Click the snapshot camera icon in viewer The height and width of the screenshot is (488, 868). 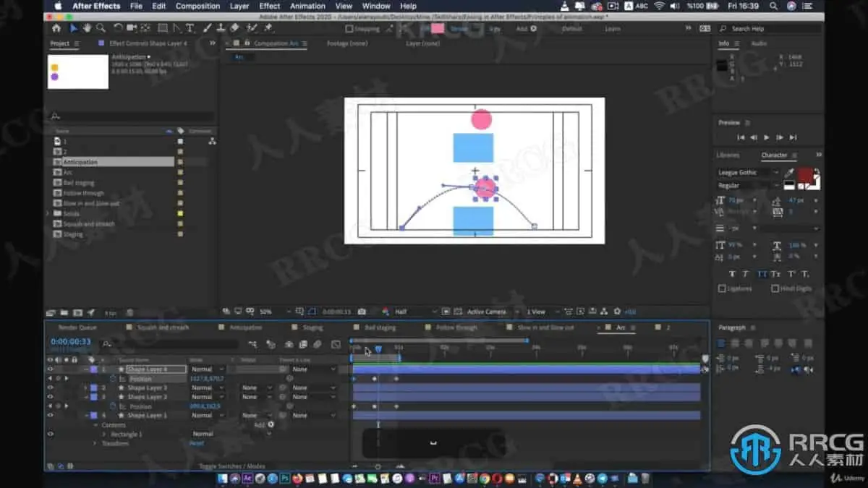[x=361, y=312]
